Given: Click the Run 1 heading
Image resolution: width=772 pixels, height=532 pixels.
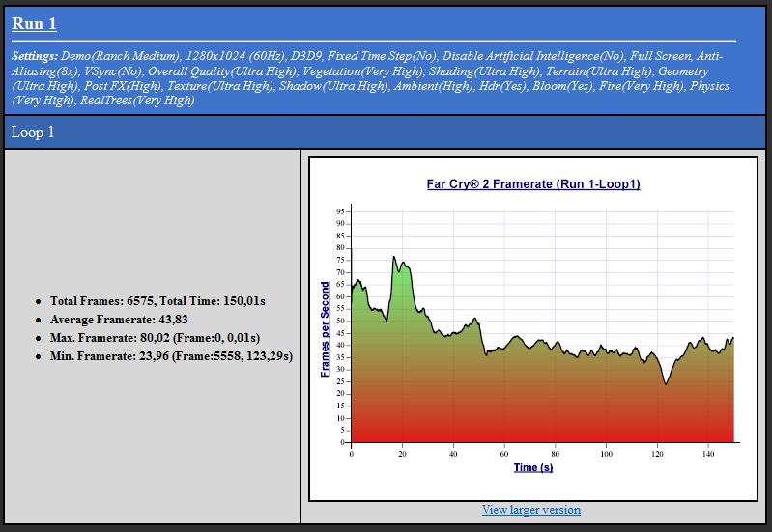Looking at the screenshot, I should tap(34, 23).
